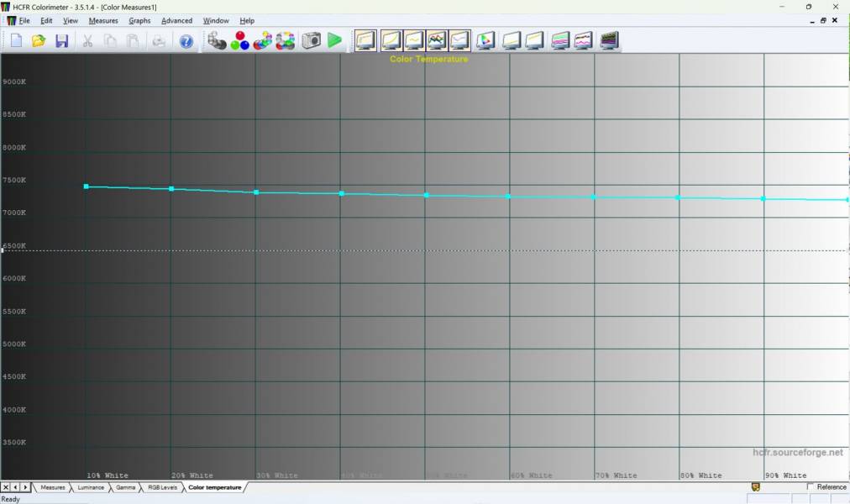Click the New document icon
This screenshot has height=504, width=850.
point(16,40)
